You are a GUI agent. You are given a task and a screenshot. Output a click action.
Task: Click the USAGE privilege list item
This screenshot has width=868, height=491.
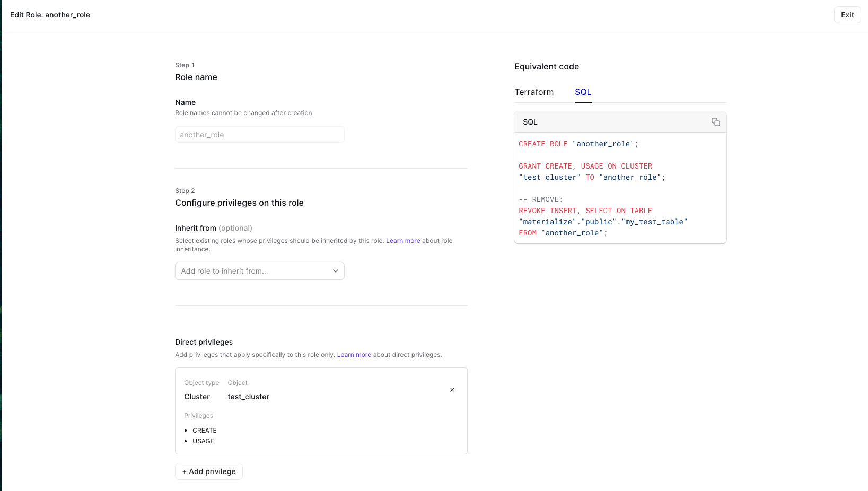point(203,441)
